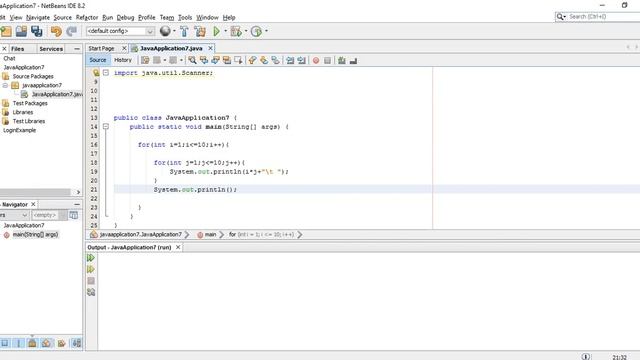640x360 pixels.
Task: Undo the last edit
Action: [56, 31]
